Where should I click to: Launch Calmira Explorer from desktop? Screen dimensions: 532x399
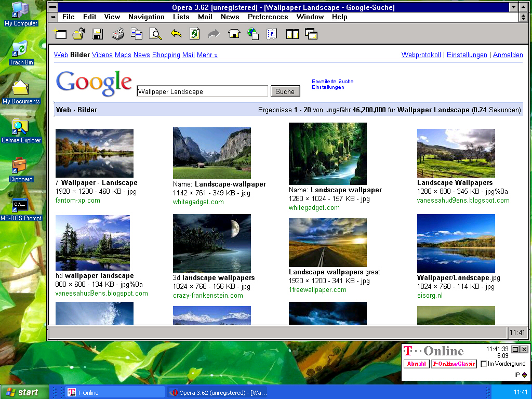pyautogui.click(x=21, y=131)
